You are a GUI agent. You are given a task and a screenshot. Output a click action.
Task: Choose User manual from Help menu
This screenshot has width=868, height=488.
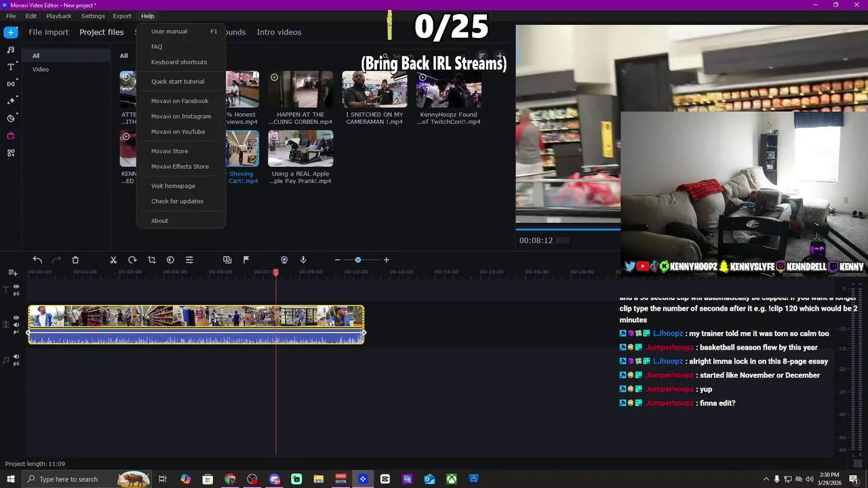click(181, 31)
